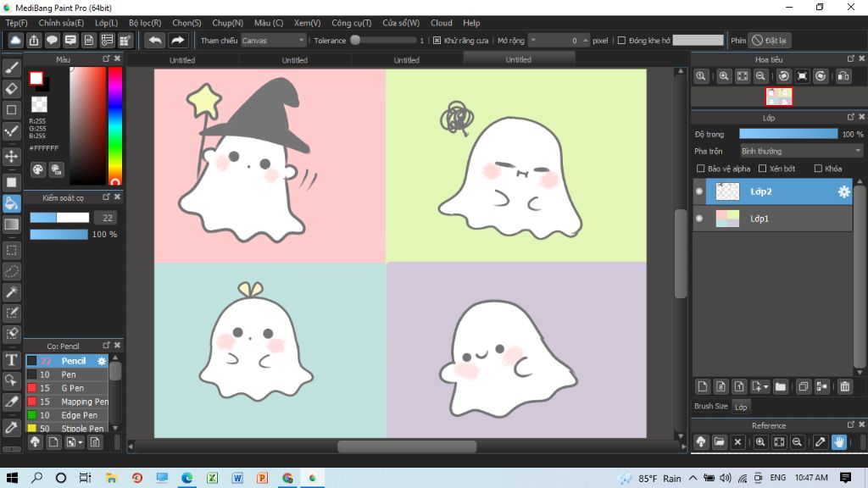Expand the Pha trộn blend mode dropdown
Screen dimensions: 868x488
[801, 151]
